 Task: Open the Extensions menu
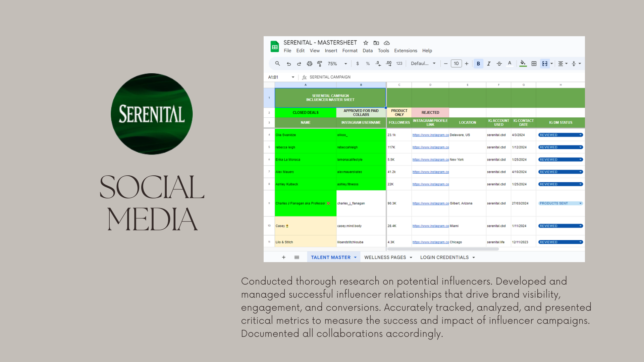point(405,51)
